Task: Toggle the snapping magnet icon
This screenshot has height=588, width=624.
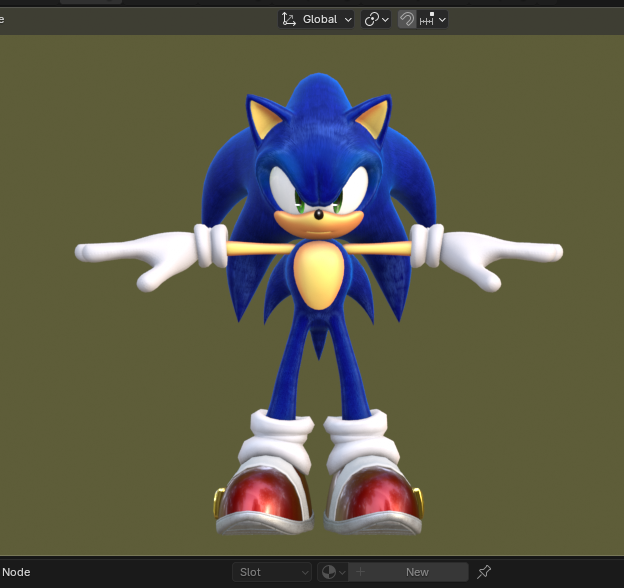Action: 407,19
